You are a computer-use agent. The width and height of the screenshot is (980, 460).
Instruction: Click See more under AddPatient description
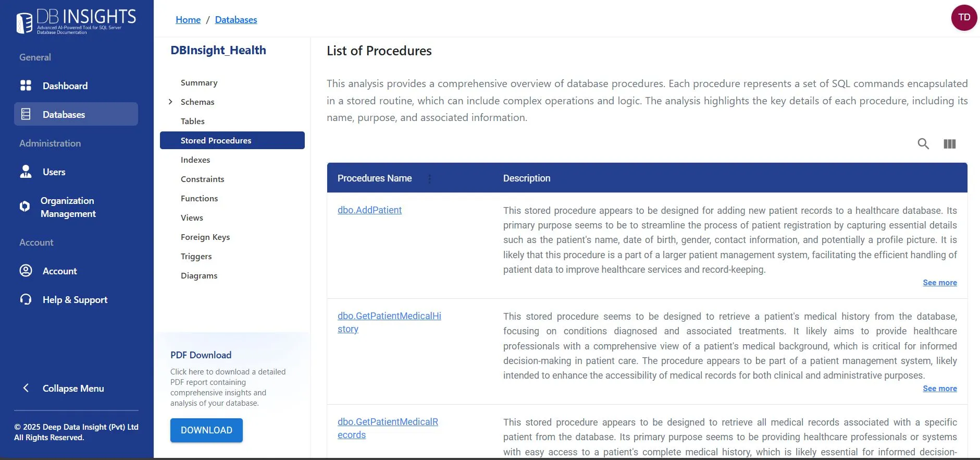point(940,283)
